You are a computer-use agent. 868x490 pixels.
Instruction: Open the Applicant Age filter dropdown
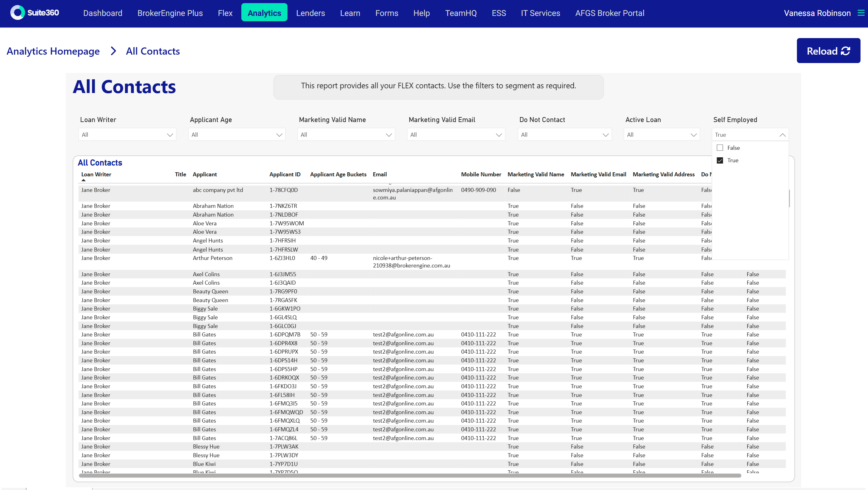click(x=237, y=135)
